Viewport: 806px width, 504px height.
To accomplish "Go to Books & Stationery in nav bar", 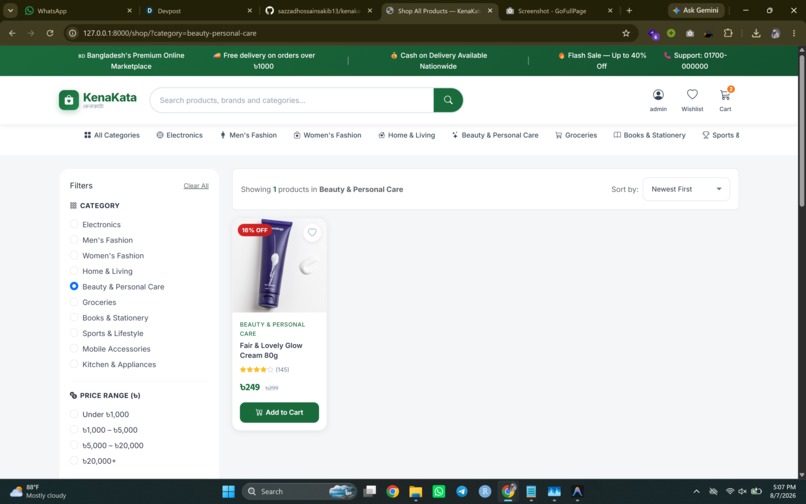I will tap(649, 135).
